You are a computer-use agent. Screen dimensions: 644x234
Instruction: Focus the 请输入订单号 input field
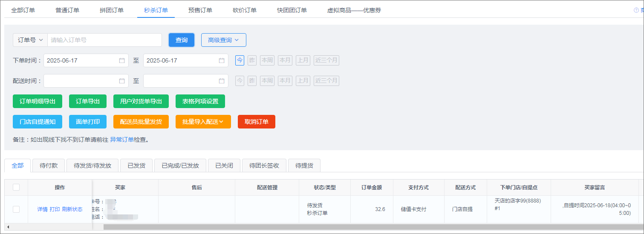[104, 40]
